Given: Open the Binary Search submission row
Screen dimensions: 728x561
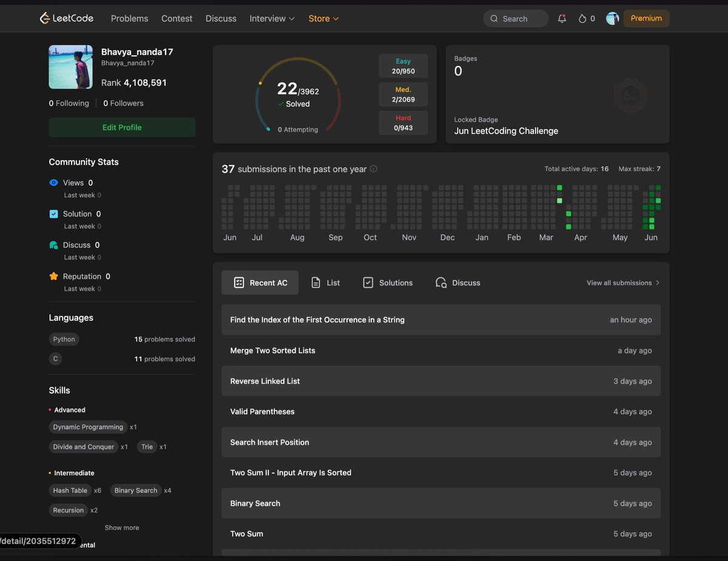Looking at the screenshot, I should [x=441, y=503].
